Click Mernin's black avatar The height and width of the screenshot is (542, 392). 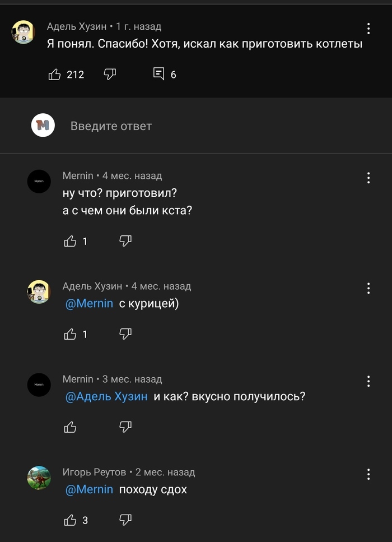coord(39,182)
